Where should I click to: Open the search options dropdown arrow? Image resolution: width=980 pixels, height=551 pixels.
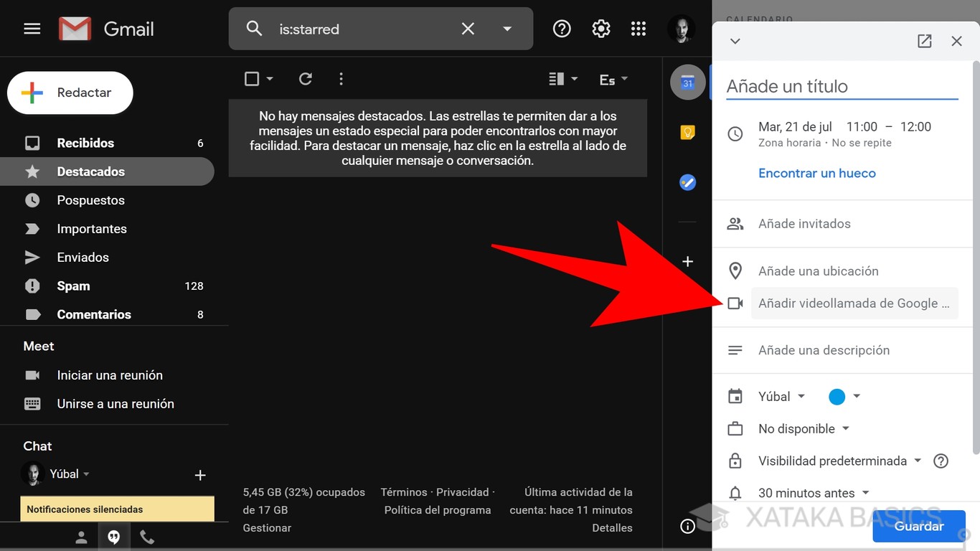(x=507, y=29)
